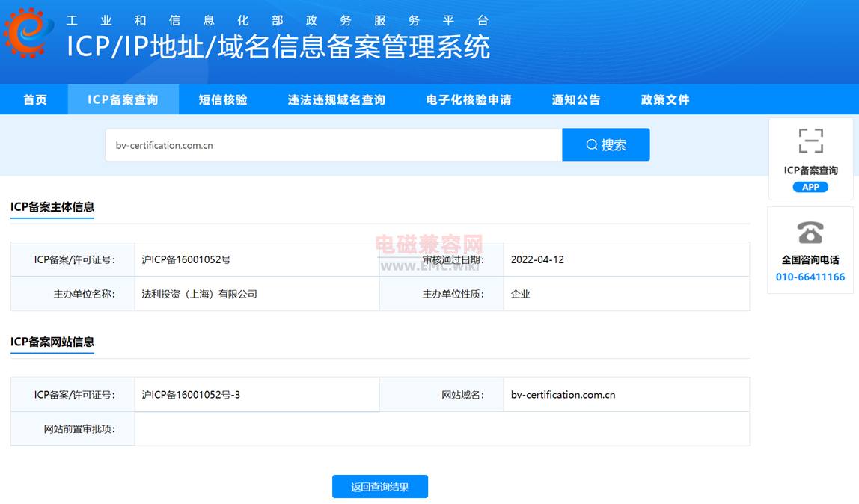Click the telephone icon in sidebar

click(810, 232)
